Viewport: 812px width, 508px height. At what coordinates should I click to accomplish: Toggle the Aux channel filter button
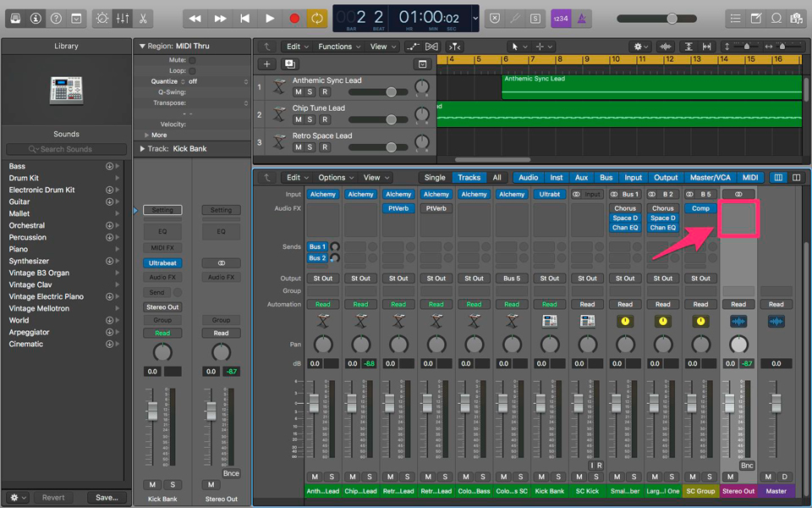582,177
